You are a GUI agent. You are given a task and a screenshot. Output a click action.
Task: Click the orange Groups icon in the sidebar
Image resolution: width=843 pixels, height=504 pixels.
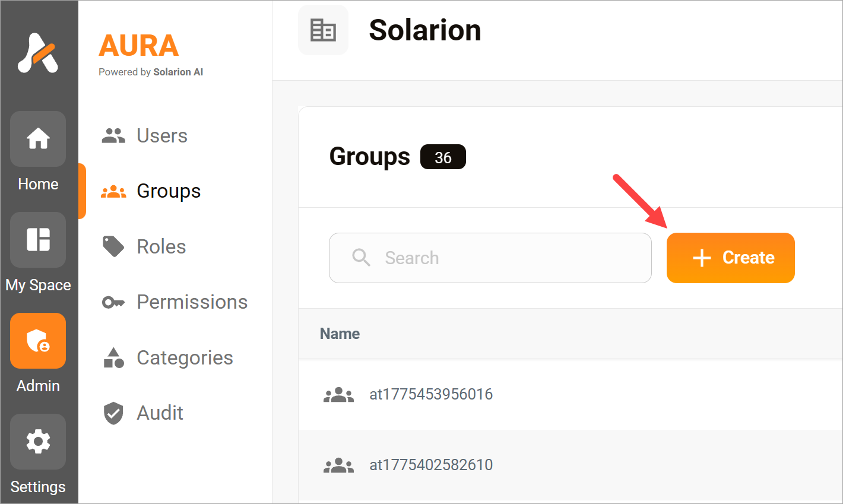tap(113, 191)
